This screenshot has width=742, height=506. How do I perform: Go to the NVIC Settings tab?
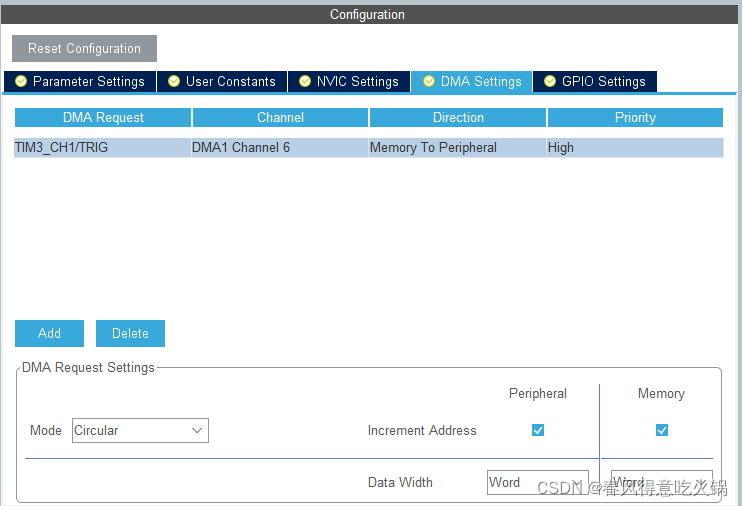pos(349,81)
